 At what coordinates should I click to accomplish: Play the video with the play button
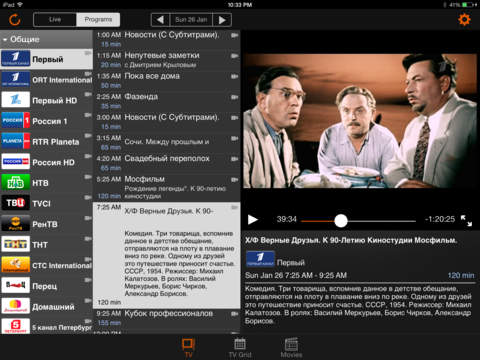pos(253,220)
